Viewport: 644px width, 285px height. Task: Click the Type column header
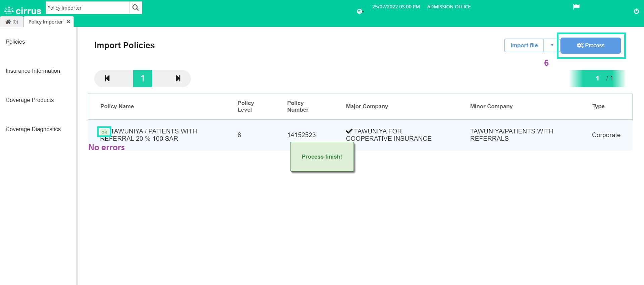click(x=598, y=106)
